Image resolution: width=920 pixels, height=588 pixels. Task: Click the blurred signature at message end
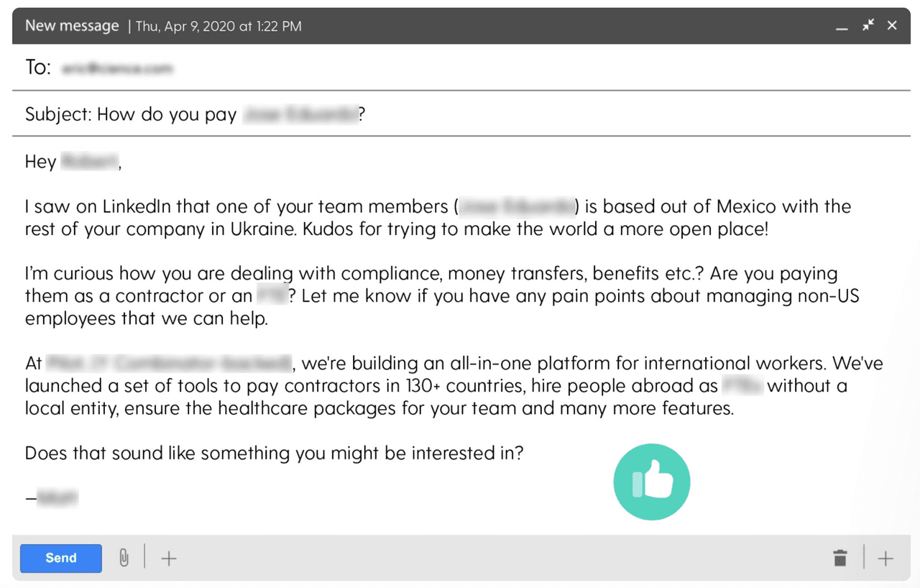pos(57,497)
